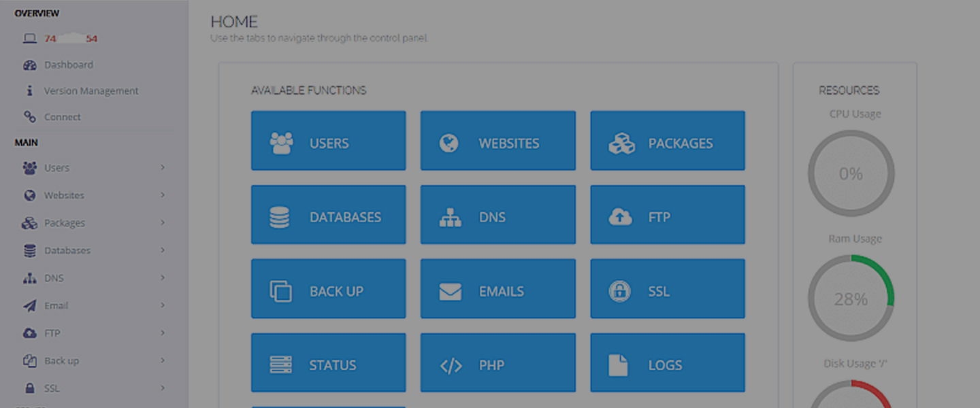Viewport: 980px width, 408px height.
Task: Click the Dashboard icon in the sidebar
Action: (29, 65)
